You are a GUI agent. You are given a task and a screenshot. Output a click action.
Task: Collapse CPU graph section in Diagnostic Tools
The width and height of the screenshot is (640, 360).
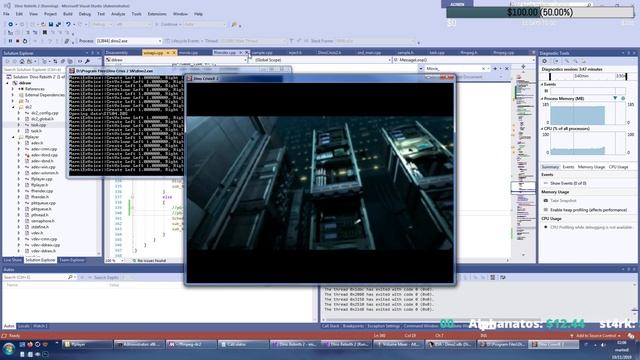pos(542,129)
